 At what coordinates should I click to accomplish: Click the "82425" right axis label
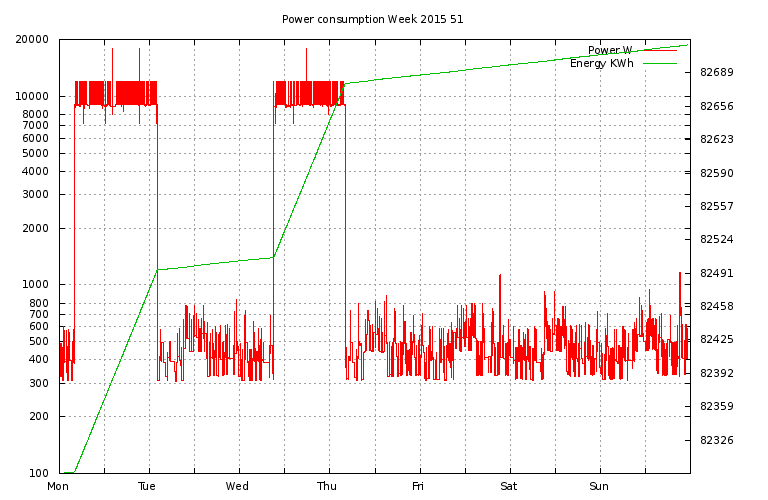coord(717,339)
